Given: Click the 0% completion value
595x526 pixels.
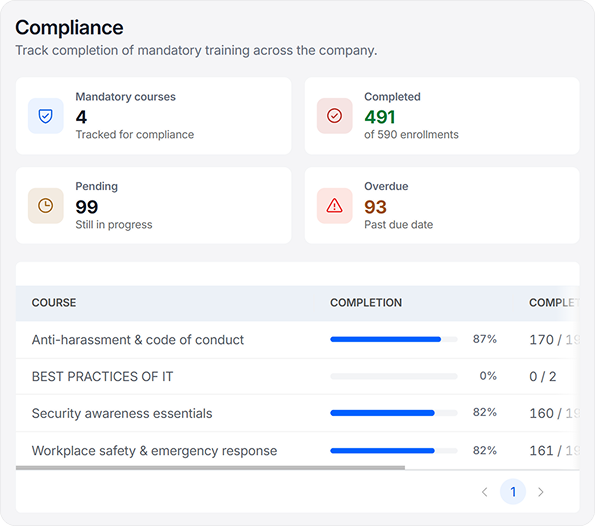Looking at the screenshot, I should point(488,376).
